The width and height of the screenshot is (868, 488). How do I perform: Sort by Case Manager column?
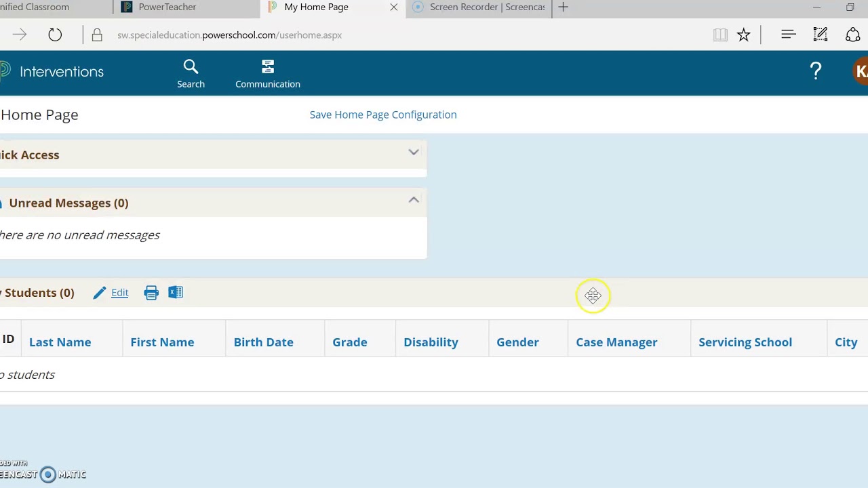coord(616,342)
